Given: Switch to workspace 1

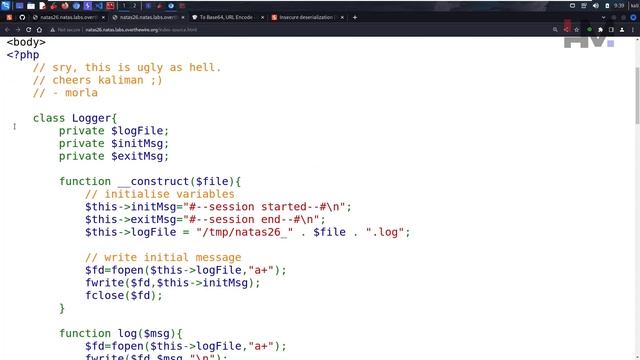Looking at the screenshot, I should tap(124, 6).
